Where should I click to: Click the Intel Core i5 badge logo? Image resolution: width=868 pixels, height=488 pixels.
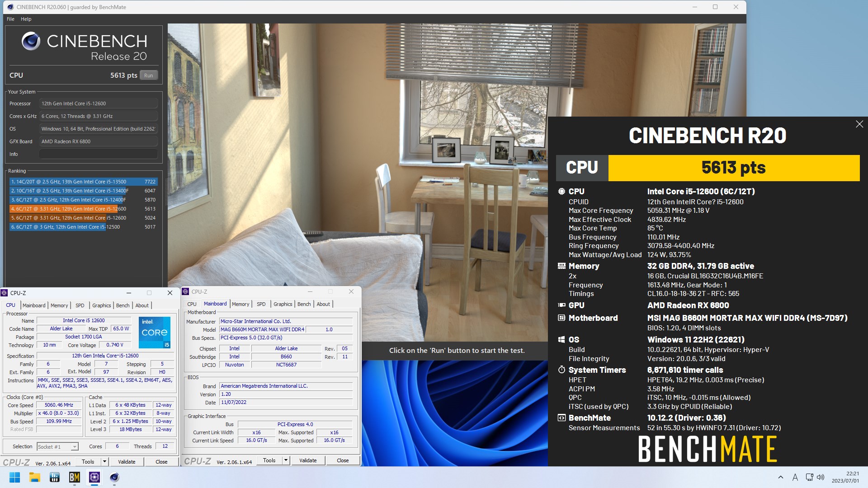tap(155, 333)
